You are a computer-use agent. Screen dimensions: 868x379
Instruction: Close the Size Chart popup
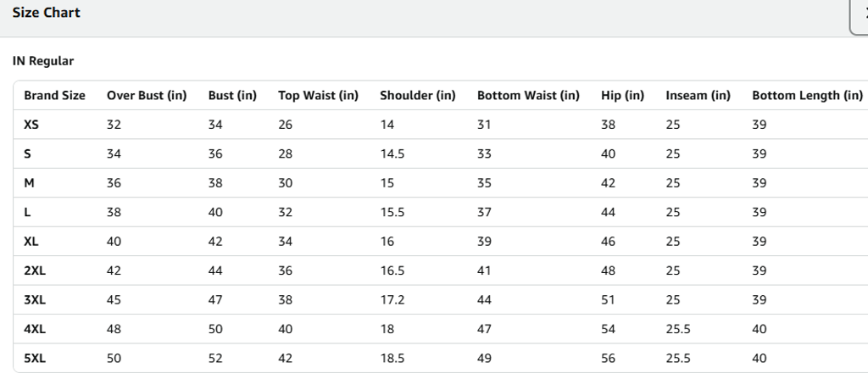(x=861, y=15)
